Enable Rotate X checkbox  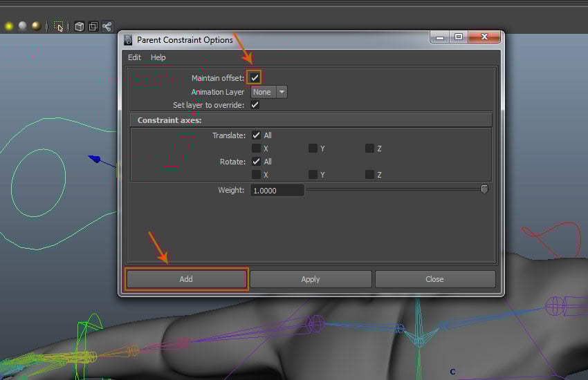[x=256, y=175]
